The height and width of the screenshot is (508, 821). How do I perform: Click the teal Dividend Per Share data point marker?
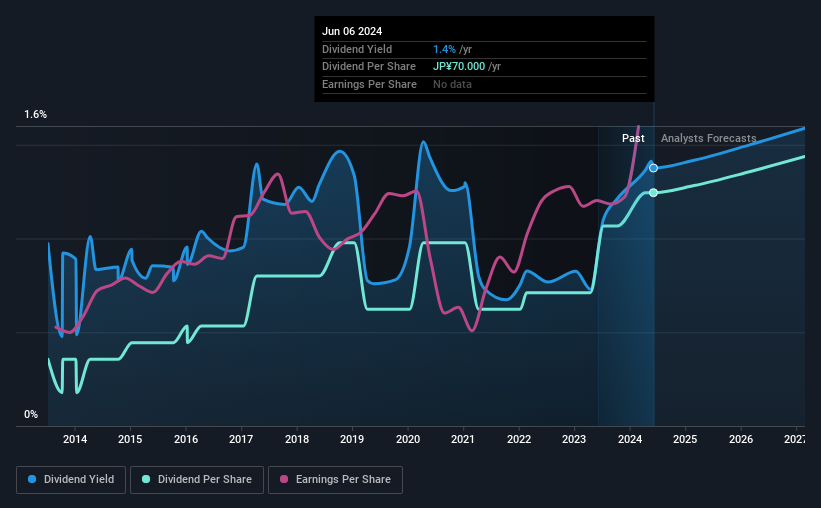(x=653, y=193)
